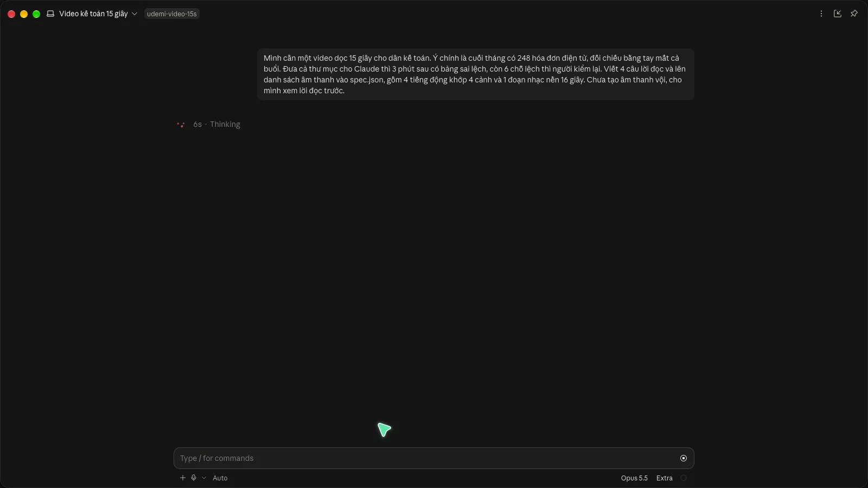Switch the Auto mode setting

pos(220,478)
